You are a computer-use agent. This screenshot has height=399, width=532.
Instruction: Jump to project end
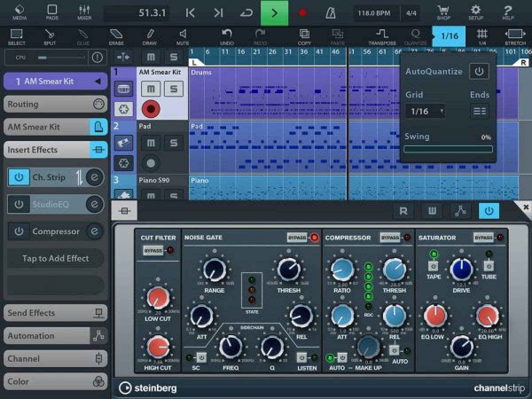[218, 13]
